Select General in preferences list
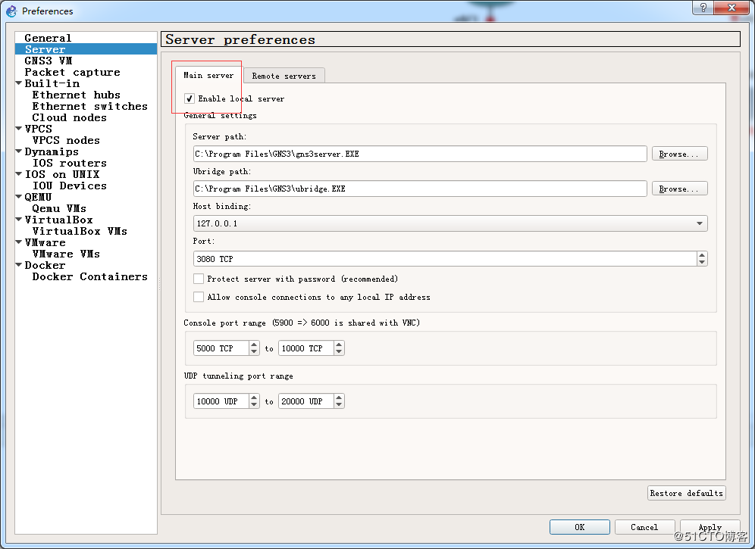 coord(48,38)
